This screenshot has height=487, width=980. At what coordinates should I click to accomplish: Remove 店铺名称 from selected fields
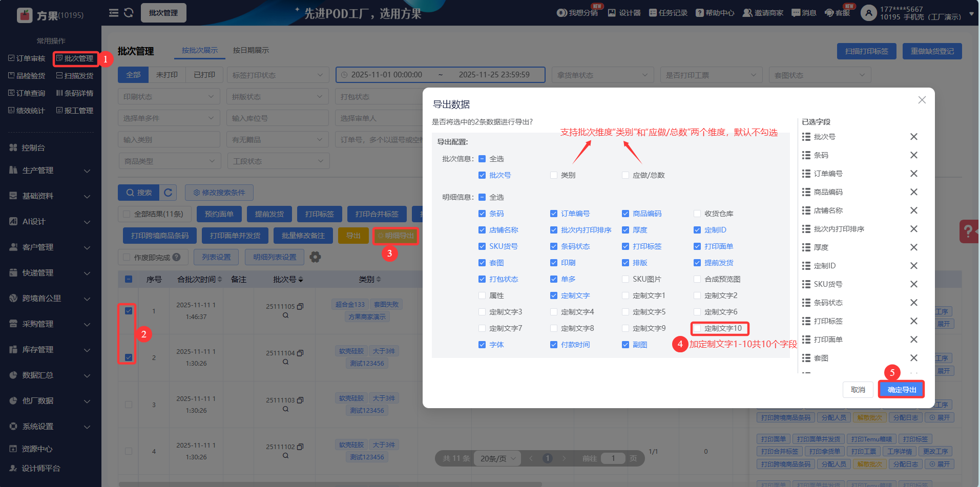[913, 210]
